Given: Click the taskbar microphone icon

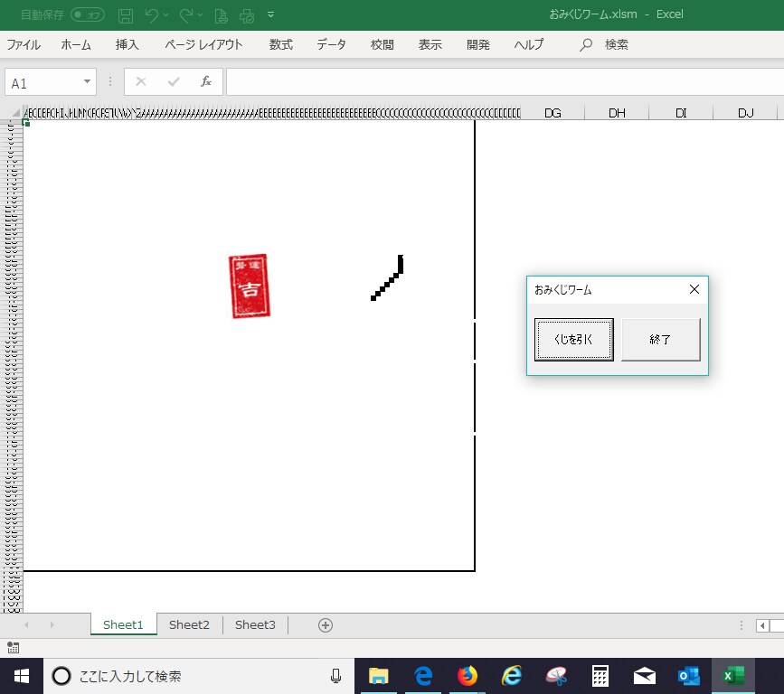Looking at the screenshot, I should 336,676.
